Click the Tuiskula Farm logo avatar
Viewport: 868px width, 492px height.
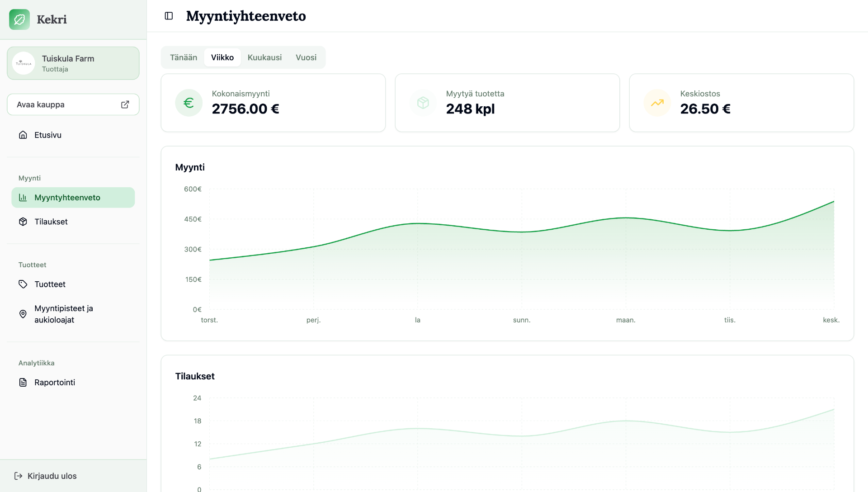click(x=24, y=63)
